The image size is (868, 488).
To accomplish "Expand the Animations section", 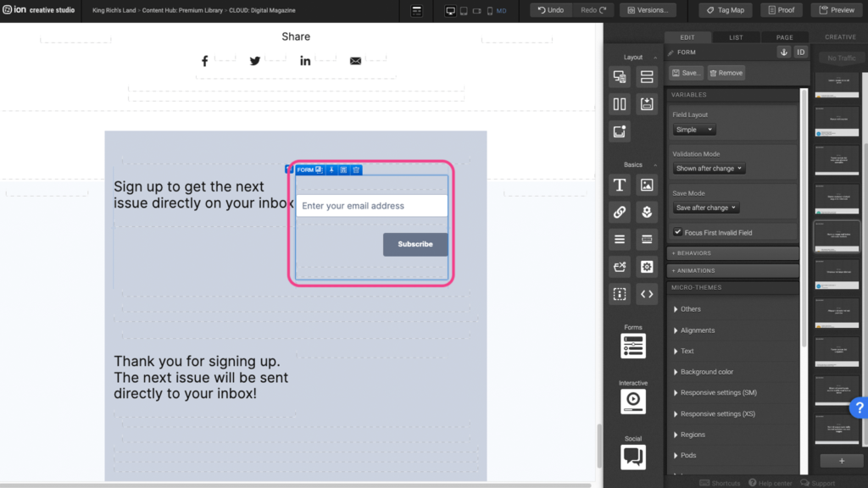I will [x=733, y=270].
